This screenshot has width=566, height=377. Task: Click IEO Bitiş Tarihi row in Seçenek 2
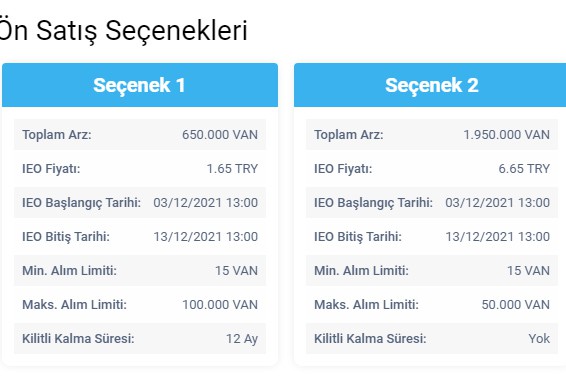pos(432,237)
